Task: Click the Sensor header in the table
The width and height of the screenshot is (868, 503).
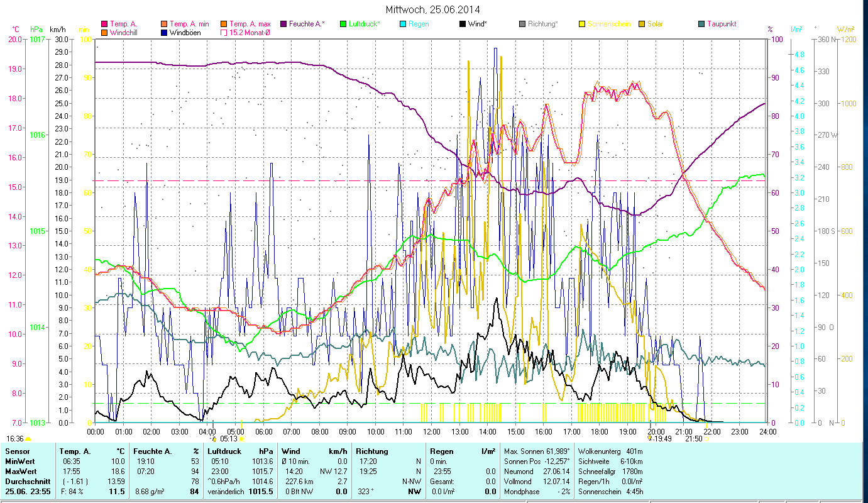Action: click(x=17, y=451)
